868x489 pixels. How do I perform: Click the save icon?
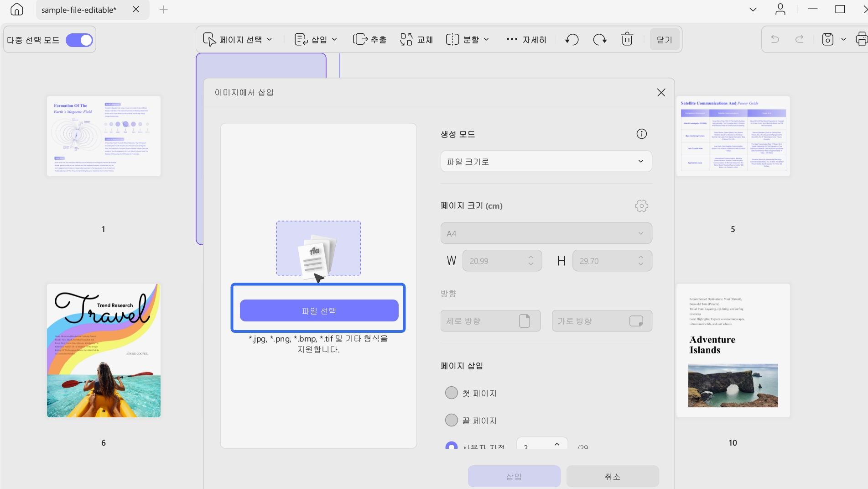click(x=828, y=39)
